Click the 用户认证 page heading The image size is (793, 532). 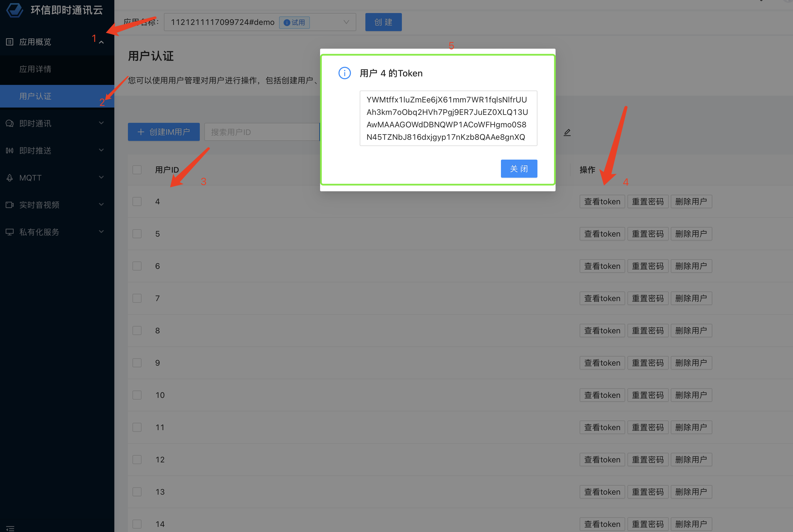coord(151,56)
